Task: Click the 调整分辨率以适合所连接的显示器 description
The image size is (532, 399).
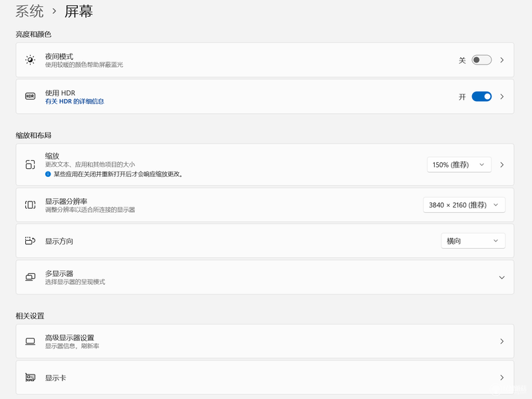Action: click(90, 209)
